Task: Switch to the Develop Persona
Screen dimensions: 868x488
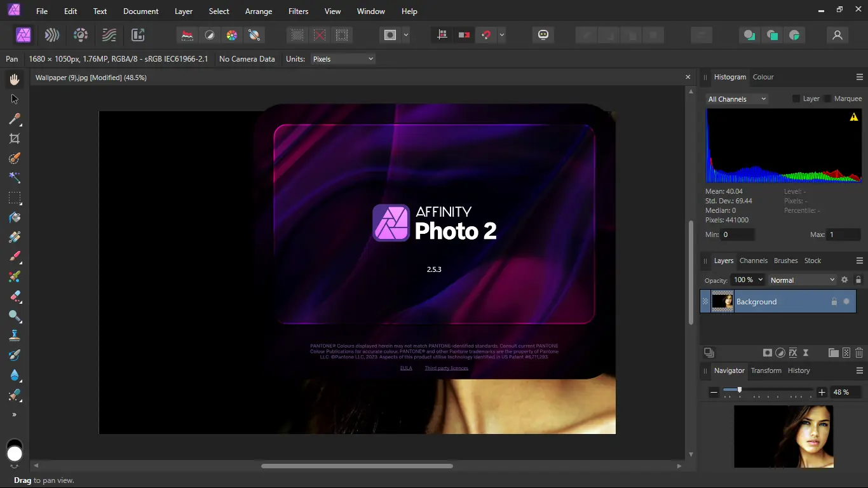Action: point(81,35)
